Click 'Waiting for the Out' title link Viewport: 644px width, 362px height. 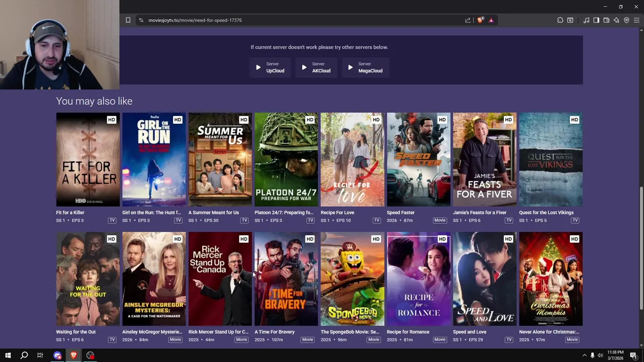tap(76, 332)
